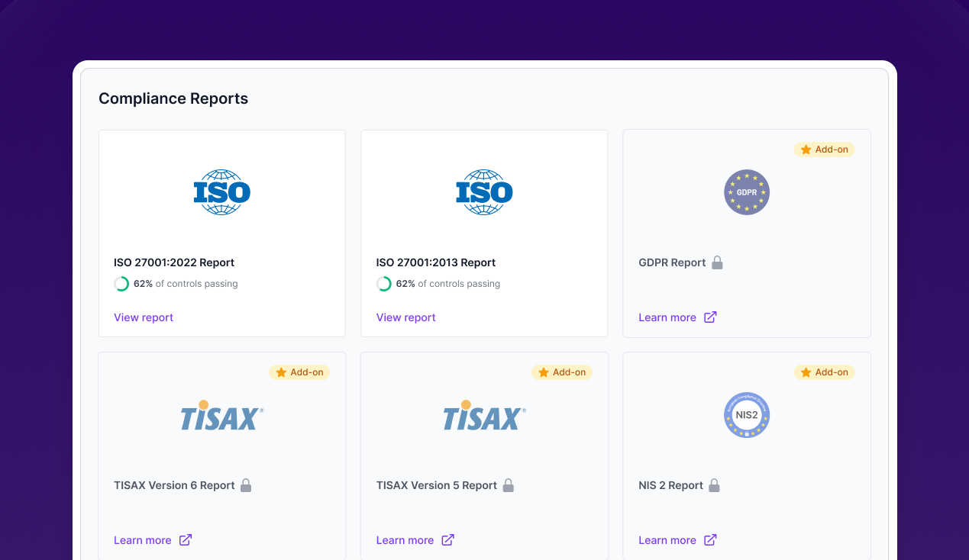Click the lock icon beside TISAX Version 5 Report
Screen dimensions: 969x560
coord(509,485)
